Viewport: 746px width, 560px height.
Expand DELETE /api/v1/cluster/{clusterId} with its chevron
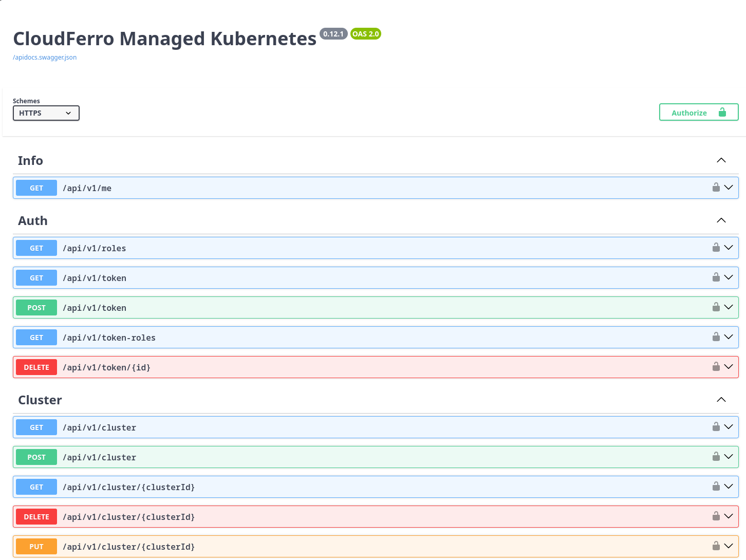[729, 516]
